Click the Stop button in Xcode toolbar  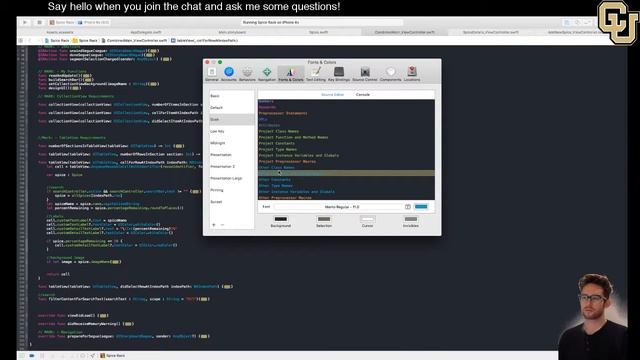point(39,22)
